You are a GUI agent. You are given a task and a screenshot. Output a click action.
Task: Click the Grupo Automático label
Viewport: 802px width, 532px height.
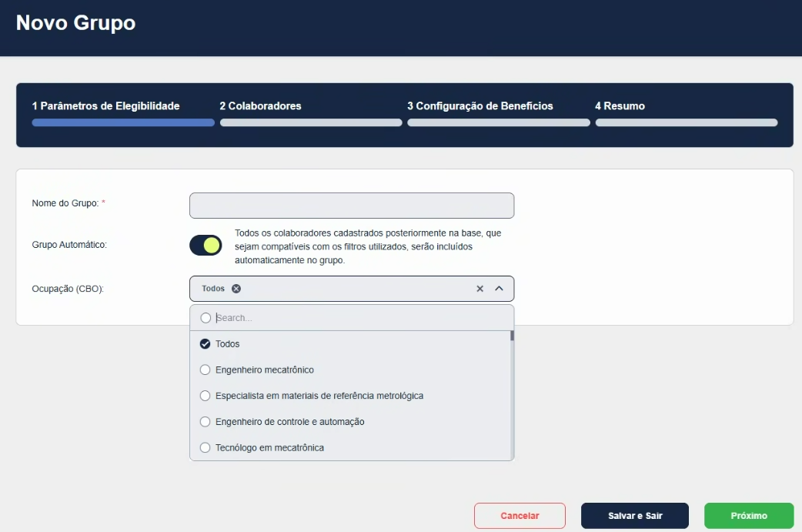[x=69, y=245]
